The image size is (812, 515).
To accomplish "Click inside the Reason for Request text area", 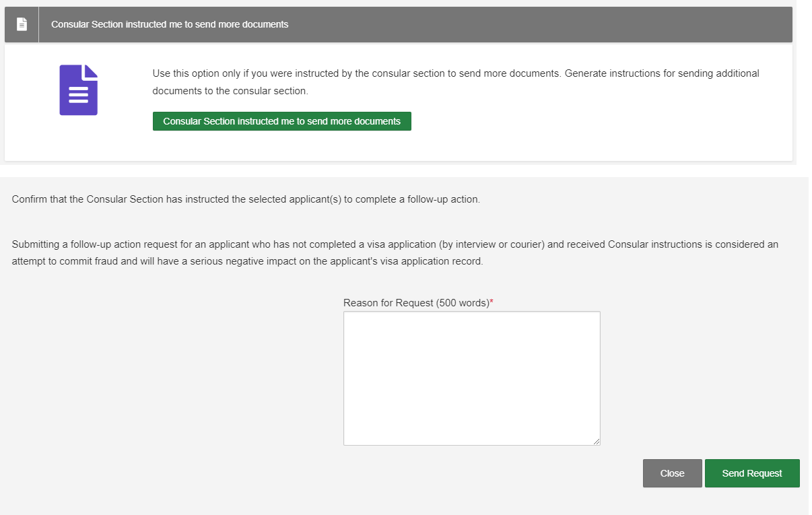I will [x=472, y=378].
